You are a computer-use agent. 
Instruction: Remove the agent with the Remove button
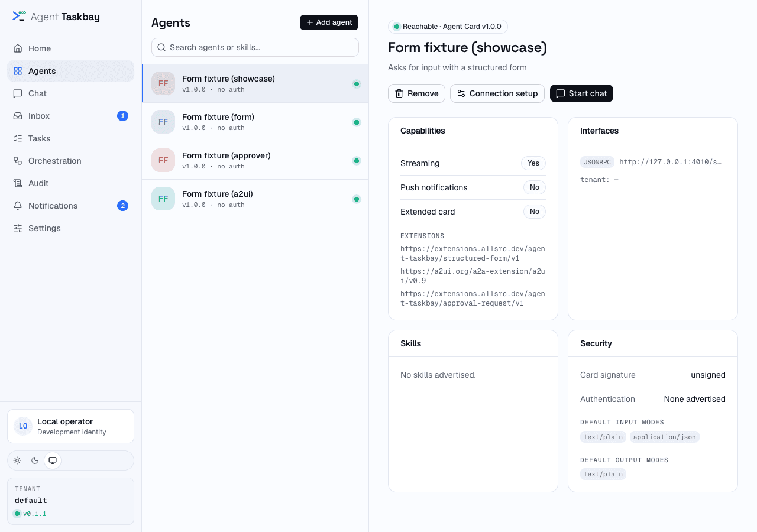click(416, 93)
